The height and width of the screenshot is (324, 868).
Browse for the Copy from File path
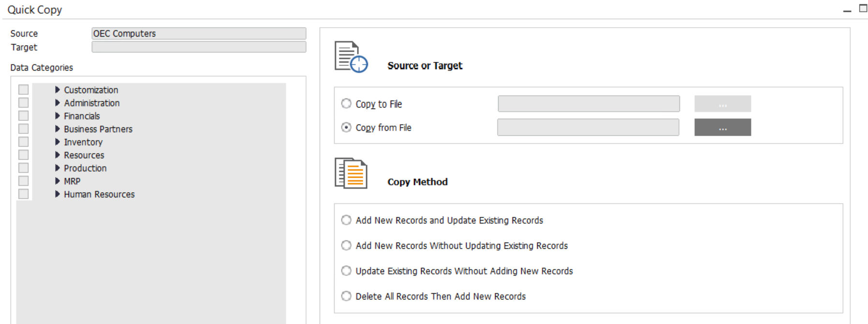pos(722,127)
